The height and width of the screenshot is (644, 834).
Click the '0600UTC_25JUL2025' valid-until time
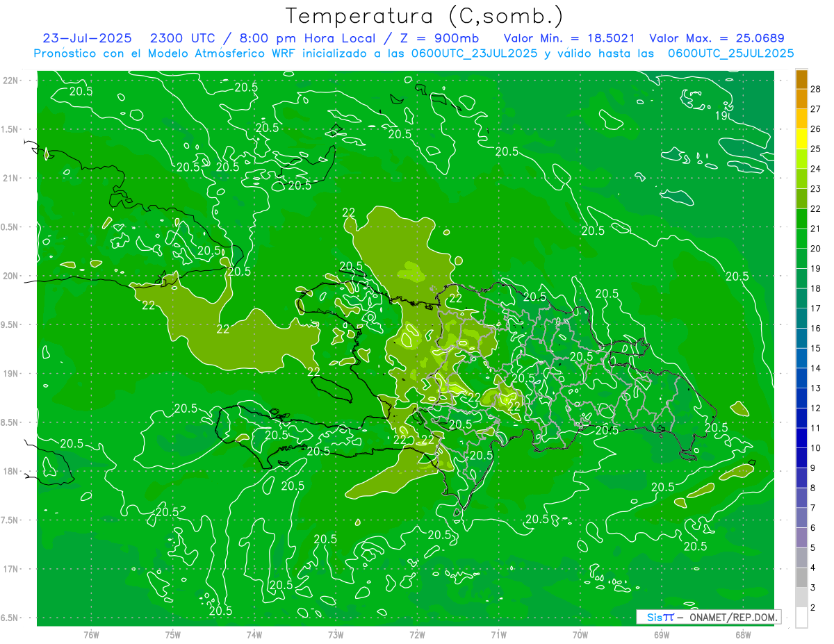click(x=730, y=53)
